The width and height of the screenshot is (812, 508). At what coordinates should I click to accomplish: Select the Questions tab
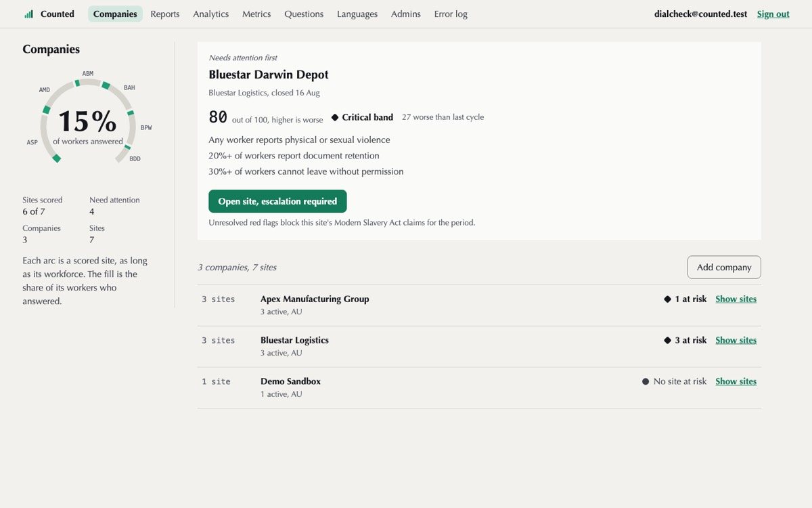304,14
